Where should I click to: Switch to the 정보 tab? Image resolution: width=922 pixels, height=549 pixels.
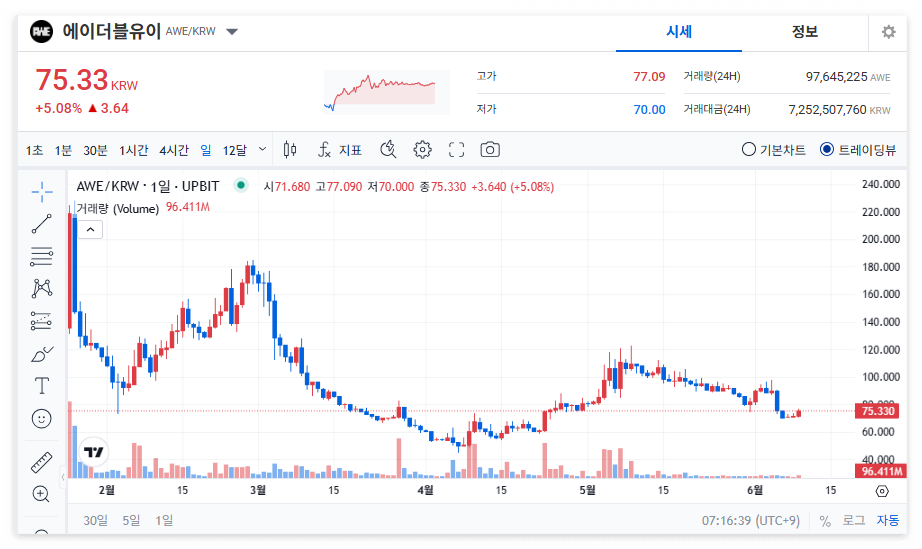804,32
